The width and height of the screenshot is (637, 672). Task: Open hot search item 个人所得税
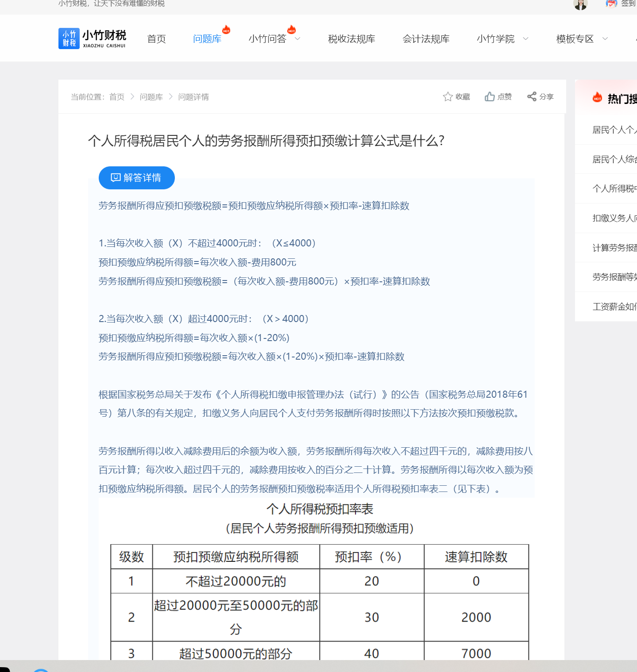click(614, 188)
